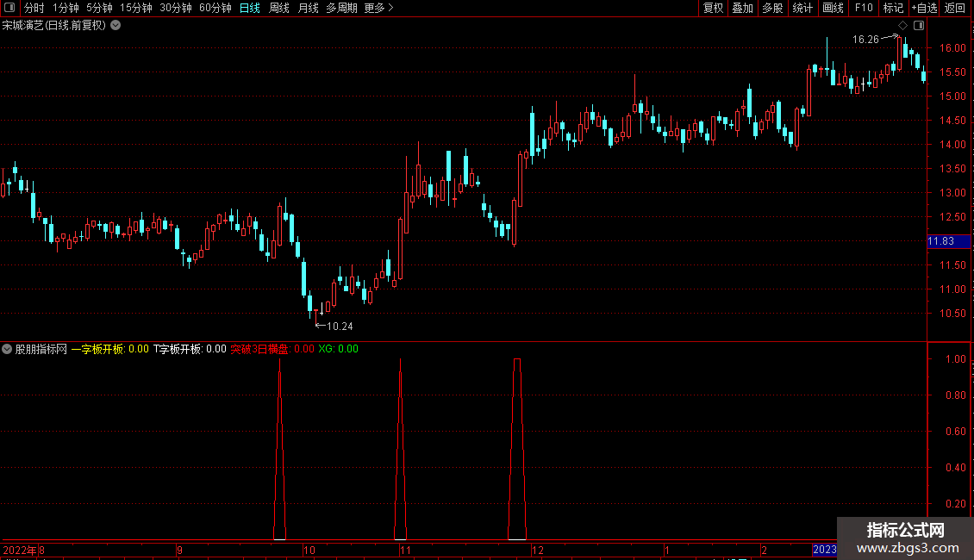
Task: Select 日线 daily chart tab
Action: pyautogui.click(x=250, y=8)
